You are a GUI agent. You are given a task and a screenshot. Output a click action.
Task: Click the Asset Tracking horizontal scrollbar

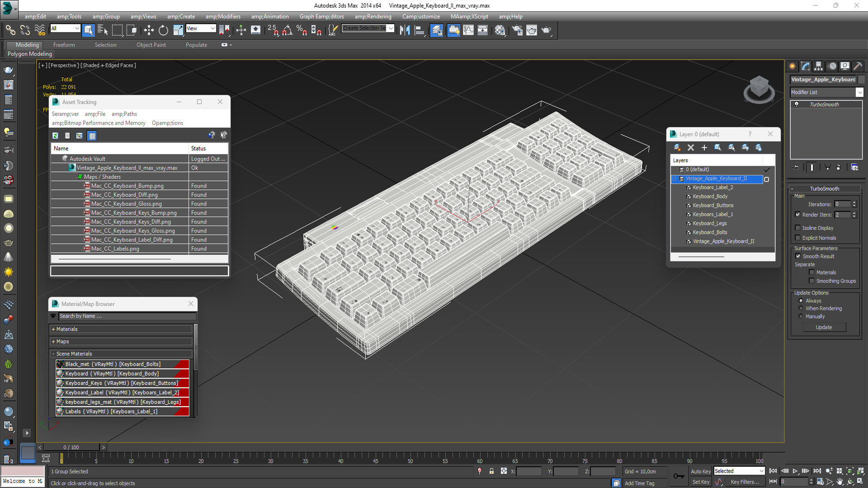pos(115,259)
